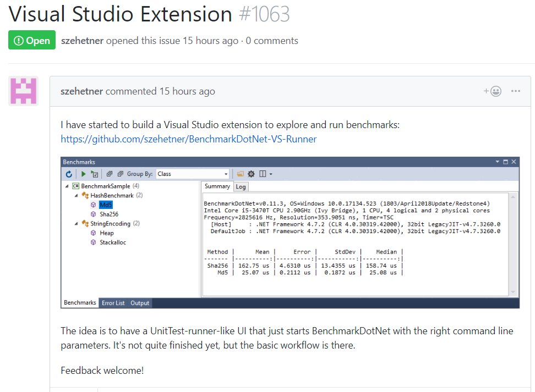Open the Group By Class combo box

pos(193,174)
